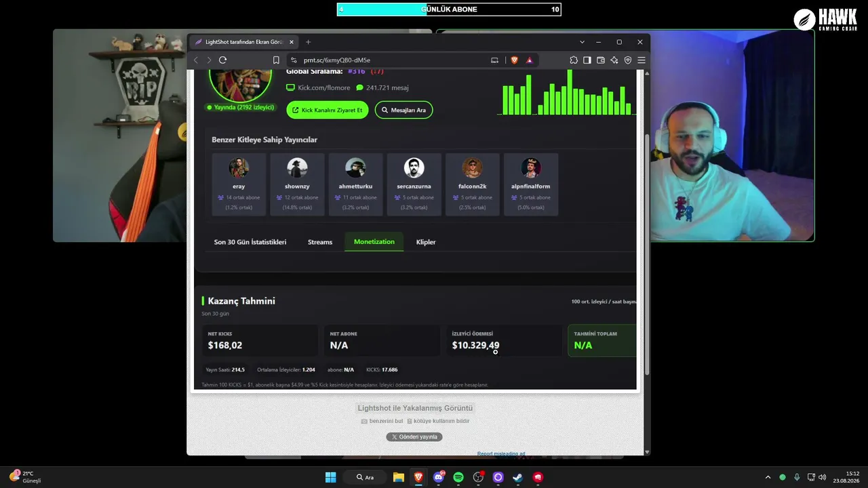The width and height of the screenshot is (868, 488).
Task: Click the Gönderi yayınla button
Action: coord(414,437)
